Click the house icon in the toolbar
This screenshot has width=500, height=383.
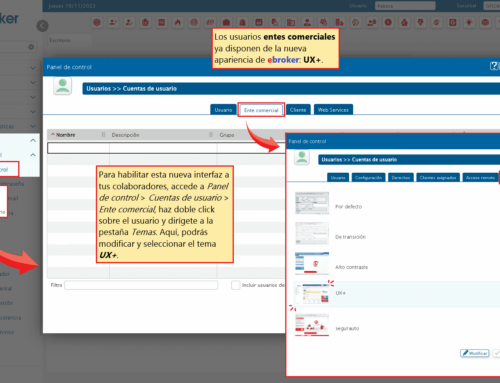404,23
